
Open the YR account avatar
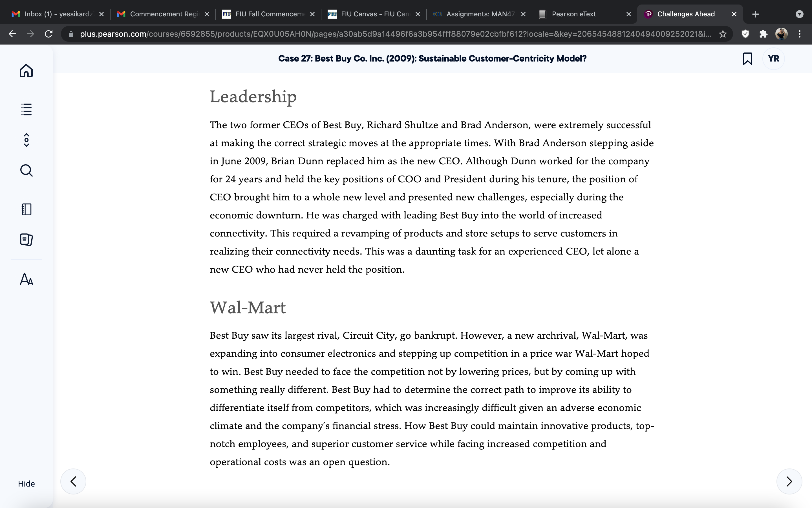tap(773, 58)
